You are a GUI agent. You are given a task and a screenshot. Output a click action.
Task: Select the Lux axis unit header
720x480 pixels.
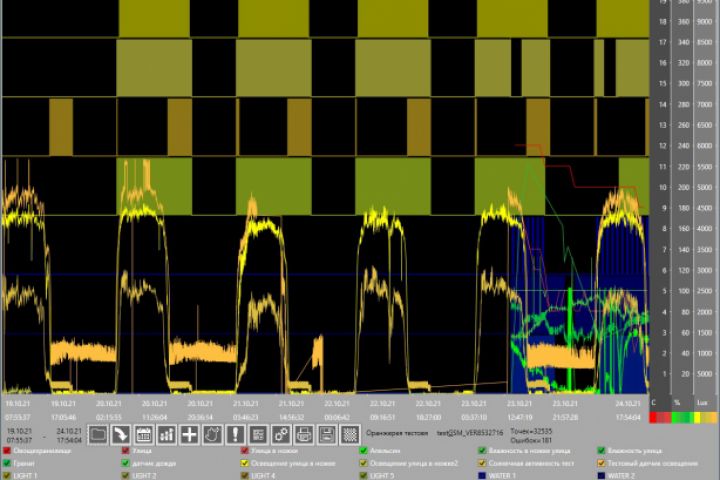pos(702,403)
